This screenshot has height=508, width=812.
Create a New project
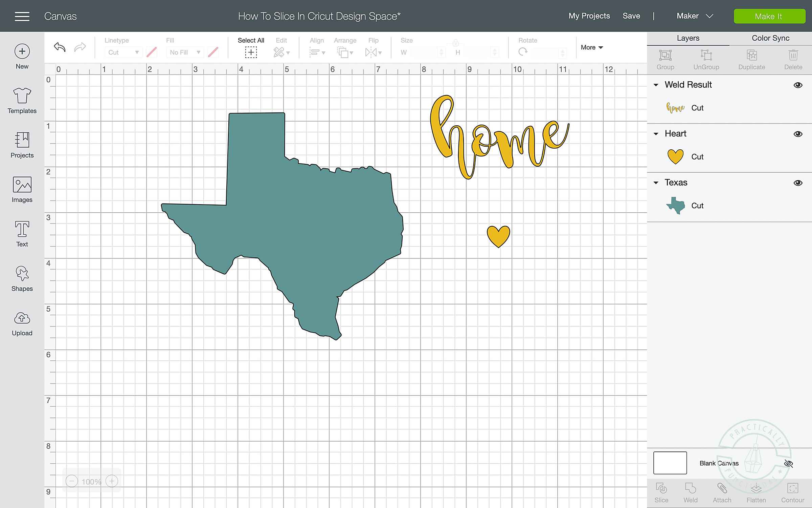(22, 57)
